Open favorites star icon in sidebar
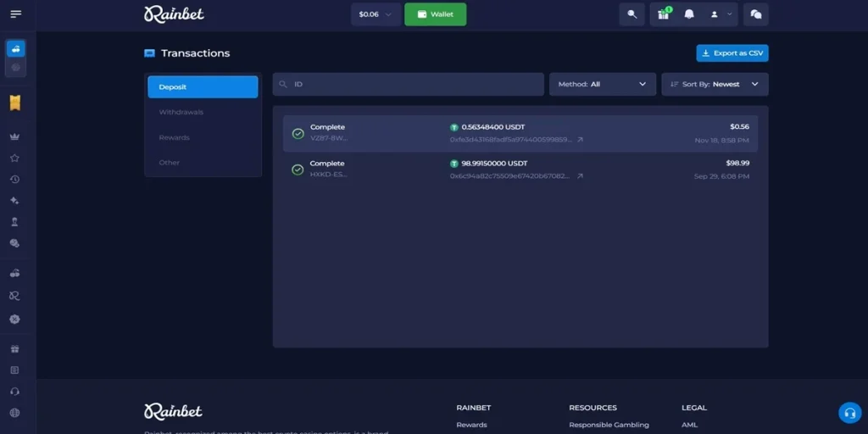The height and width of the screenshot is (434, 868). pos(15,159)
